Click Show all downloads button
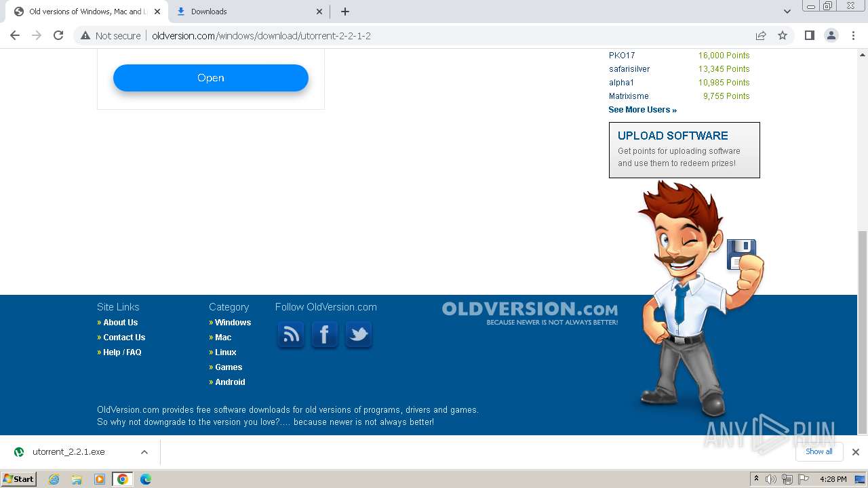Viewport: 868px width, 488px height. [818, 451]
